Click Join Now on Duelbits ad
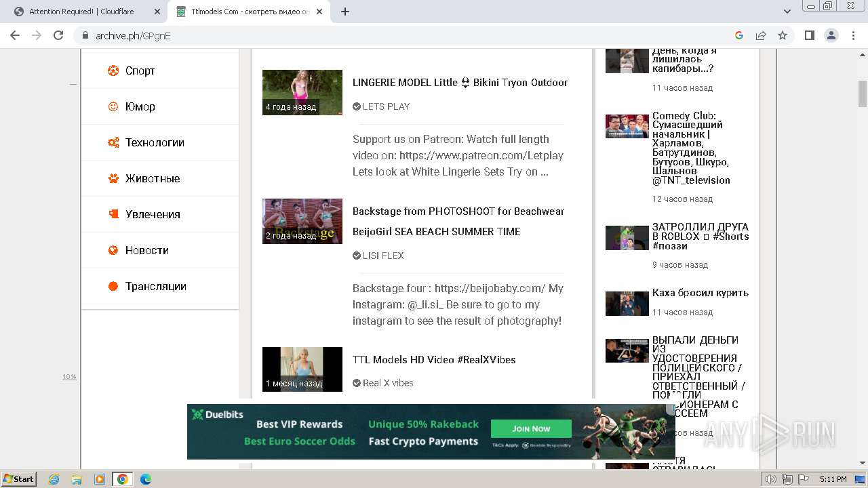The height and width of the screenshot is (488, 868). point(531,428)
